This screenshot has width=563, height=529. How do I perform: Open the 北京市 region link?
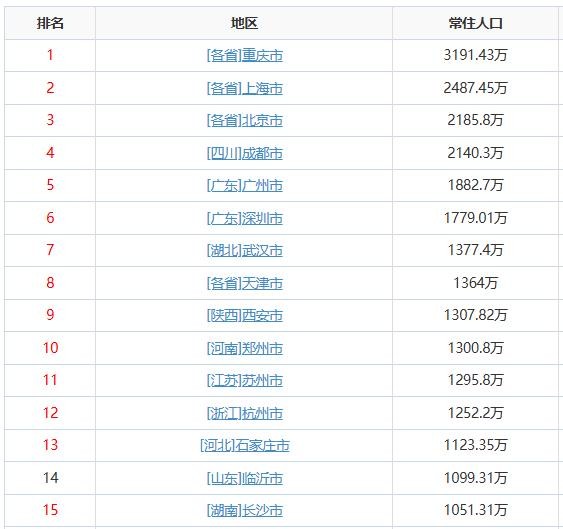(x=245, y=121)
